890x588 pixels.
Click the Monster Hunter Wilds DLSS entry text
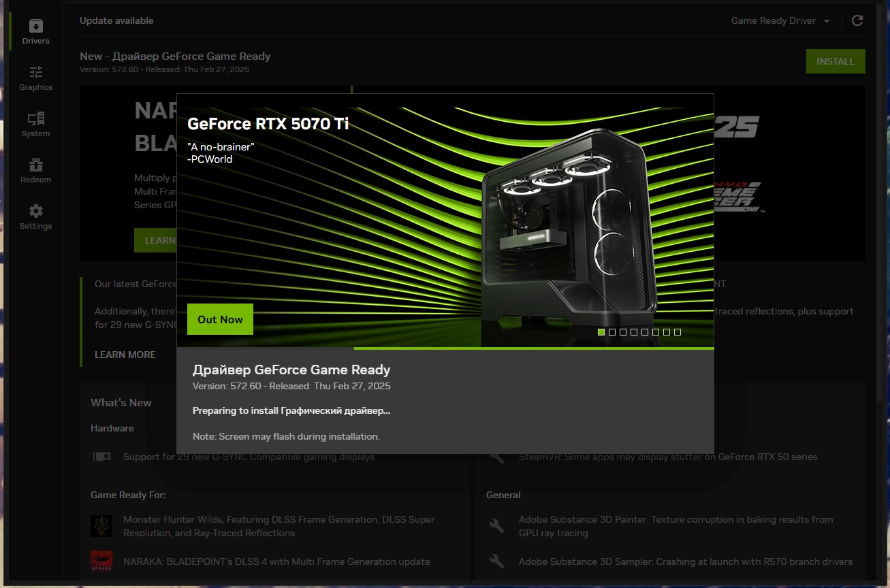(x=279, y=526)
